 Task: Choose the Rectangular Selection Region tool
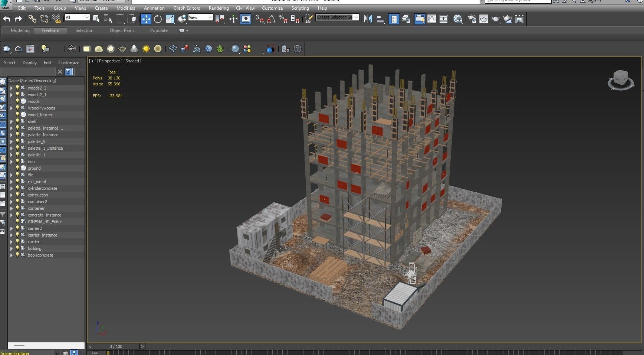(x=120, y=19)
